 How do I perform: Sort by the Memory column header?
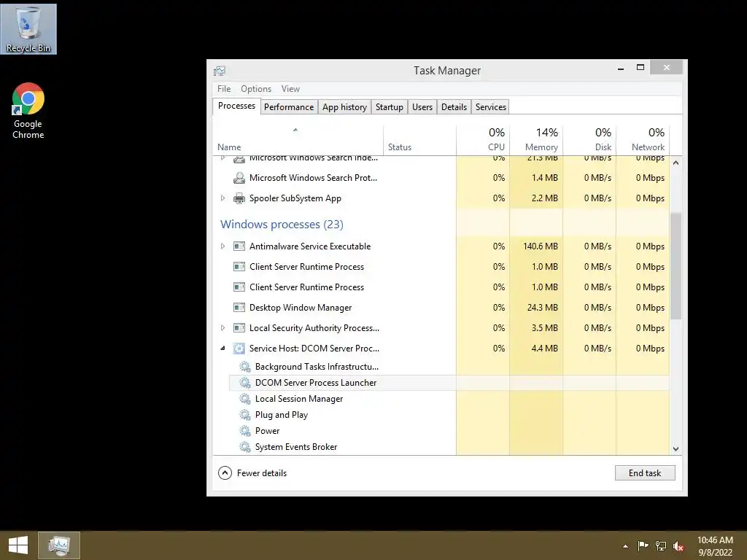(x=536, y=139)
